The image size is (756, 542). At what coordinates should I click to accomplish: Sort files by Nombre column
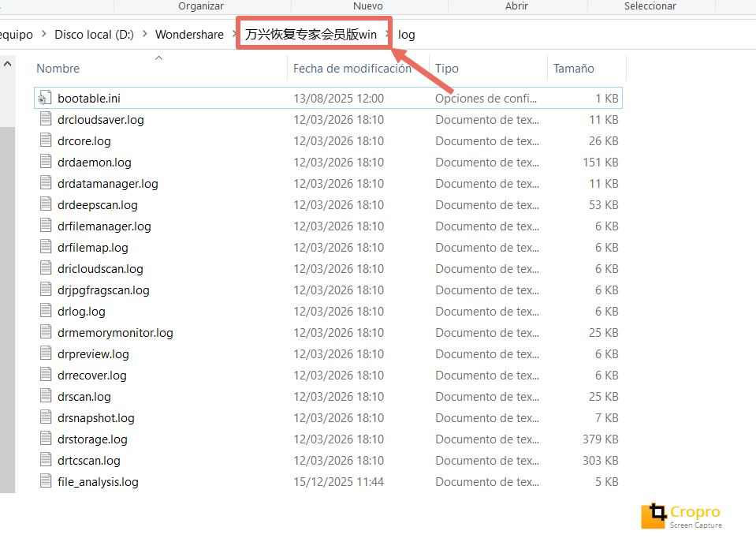58,69
